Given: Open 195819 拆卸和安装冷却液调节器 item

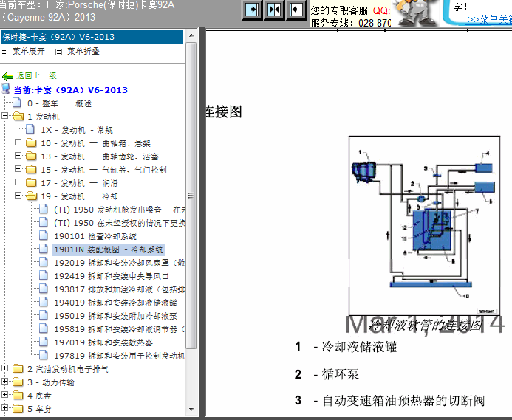Looking at the screenshot, I should click(120, 329).
